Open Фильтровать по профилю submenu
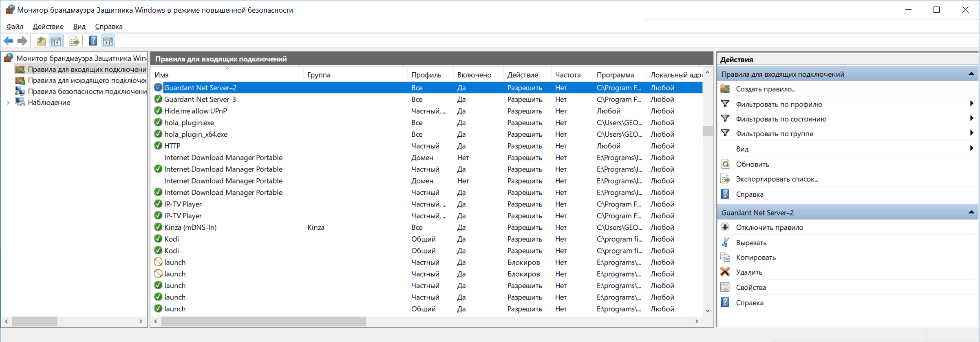This screenshot has height=342, width=980. point(779,104)
